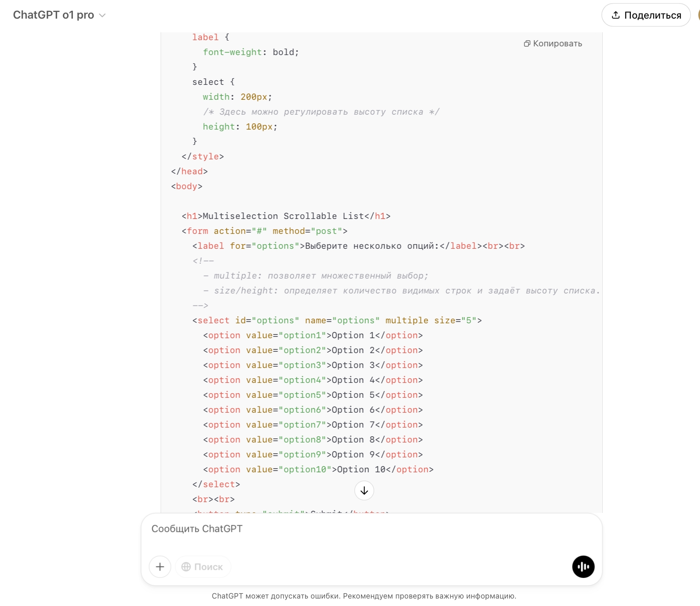Click the ChatGPT disclaimer text at the bottom
Viewport: 700px width, 606px height.
click(364, 596)
